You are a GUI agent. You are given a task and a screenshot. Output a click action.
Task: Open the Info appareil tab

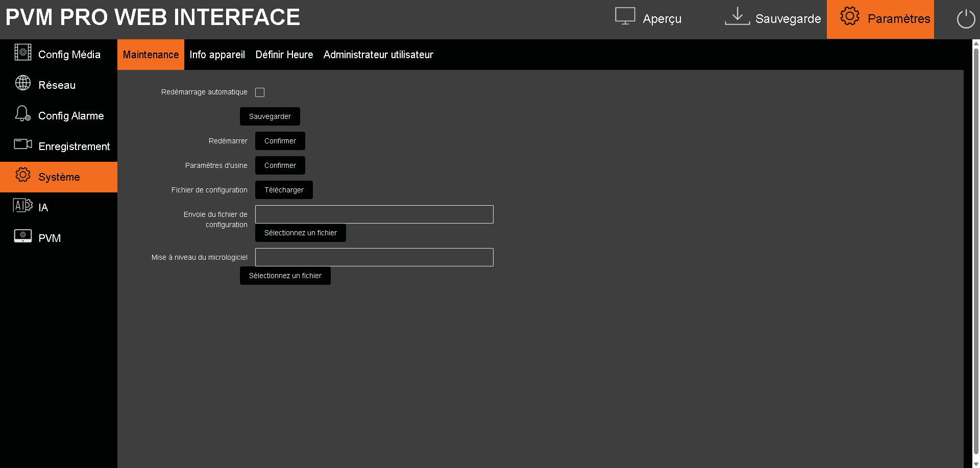tap(217, 55)
